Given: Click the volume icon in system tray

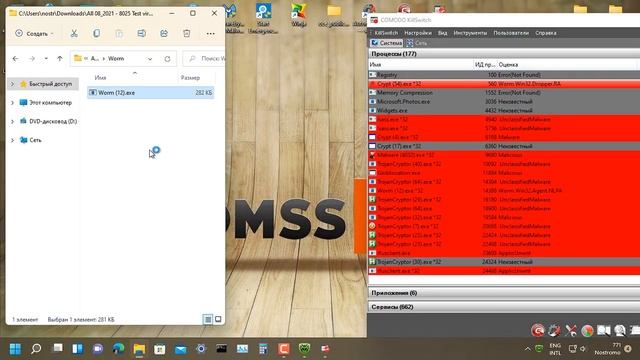Looking at the screenshot, I should coord(583,349).
